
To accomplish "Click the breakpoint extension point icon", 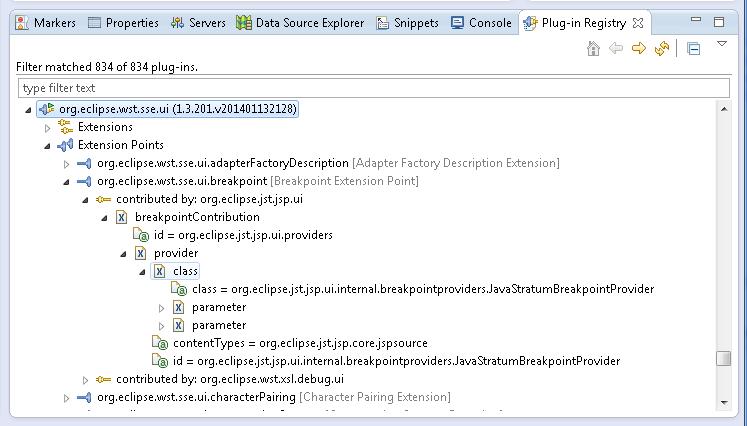I will (84, 181).
